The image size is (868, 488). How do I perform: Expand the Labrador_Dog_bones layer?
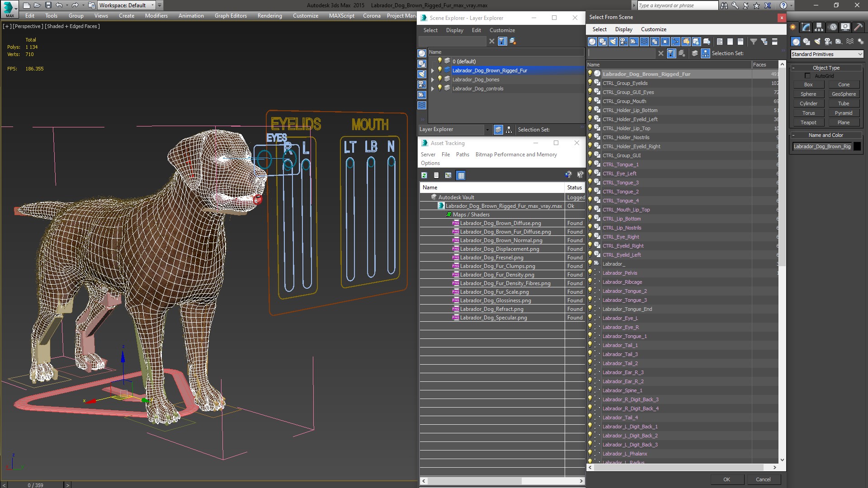click(x=433, y=80)
